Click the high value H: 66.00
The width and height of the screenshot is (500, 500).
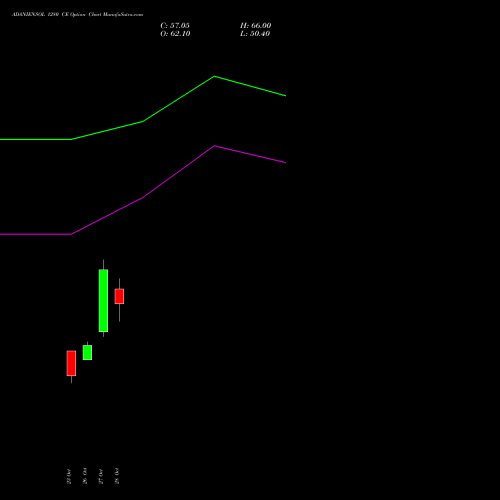(x=256, y=26)
